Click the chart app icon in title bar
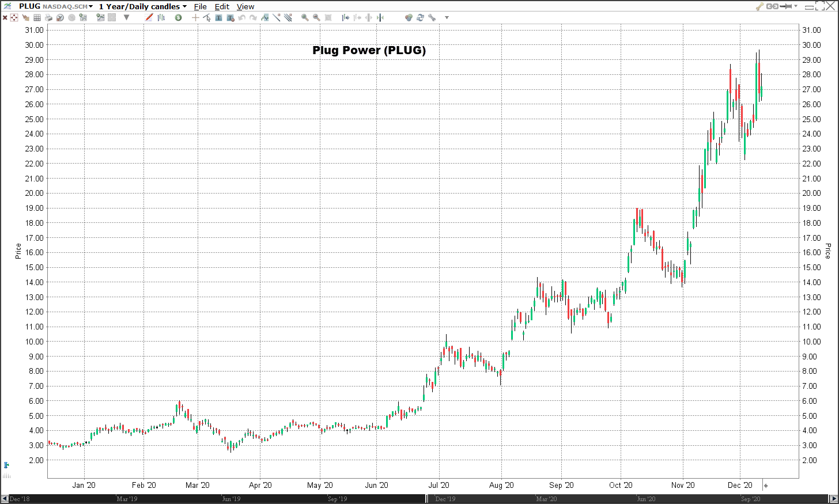 [7, 6]
